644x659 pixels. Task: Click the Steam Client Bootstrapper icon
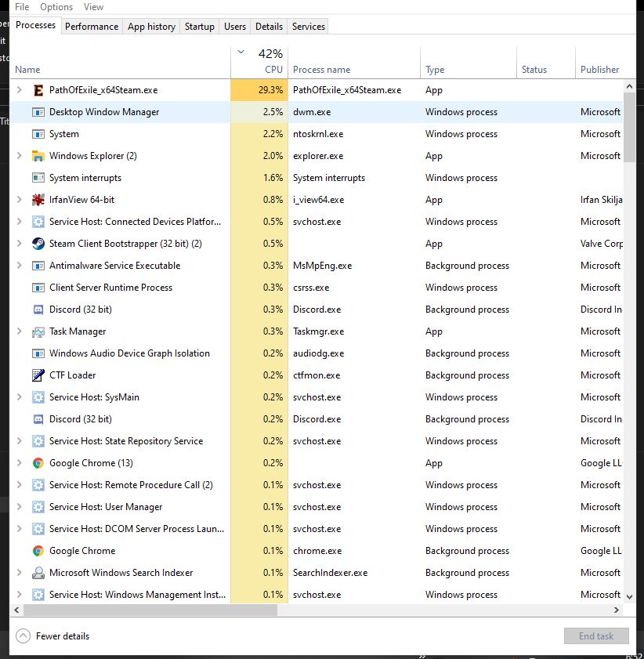point(37,244)
